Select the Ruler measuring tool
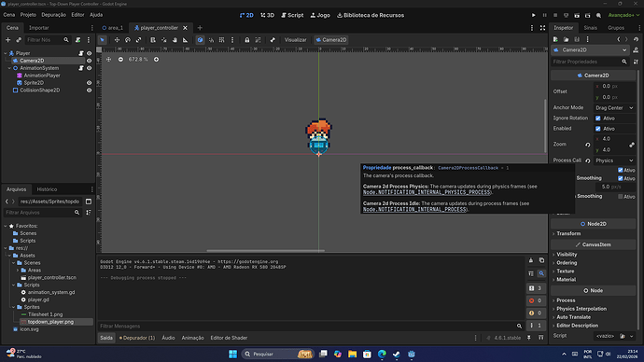Screen dimensions: 644x362 coord(185,40)
